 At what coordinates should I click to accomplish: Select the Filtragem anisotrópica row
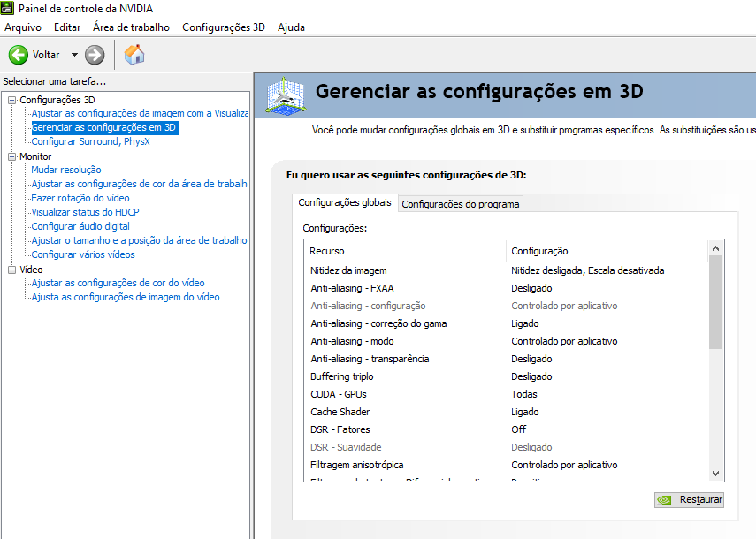[x=507, y=466]
